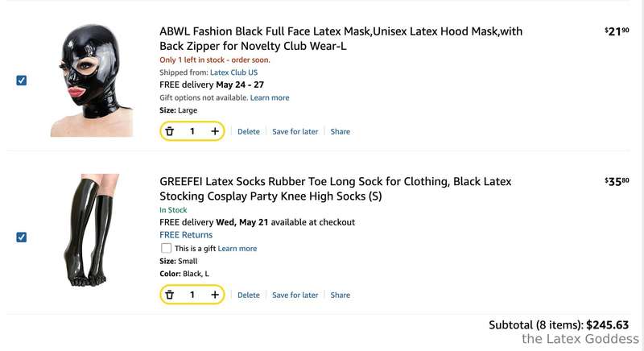The height and width of the screenshot is (351, 644).
Task: Uncheck the latex socks item checkbox
Action: pos(22,237)
